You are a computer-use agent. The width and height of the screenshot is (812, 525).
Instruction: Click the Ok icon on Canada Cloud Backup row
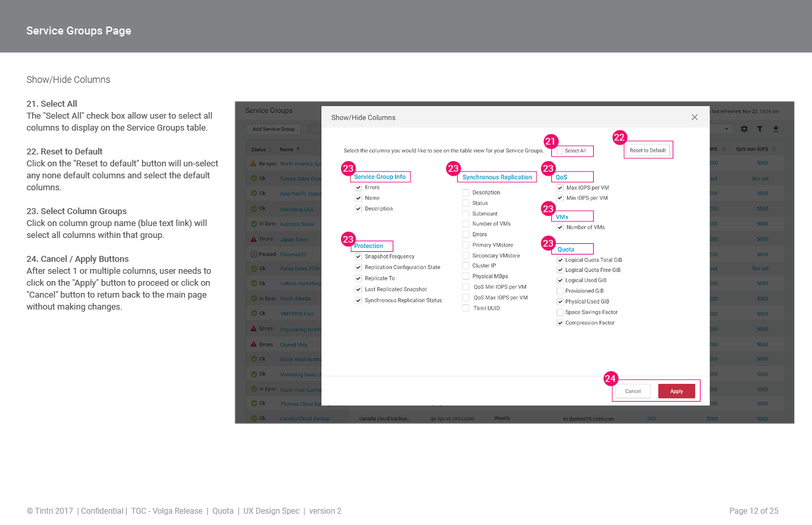point(254,418)
